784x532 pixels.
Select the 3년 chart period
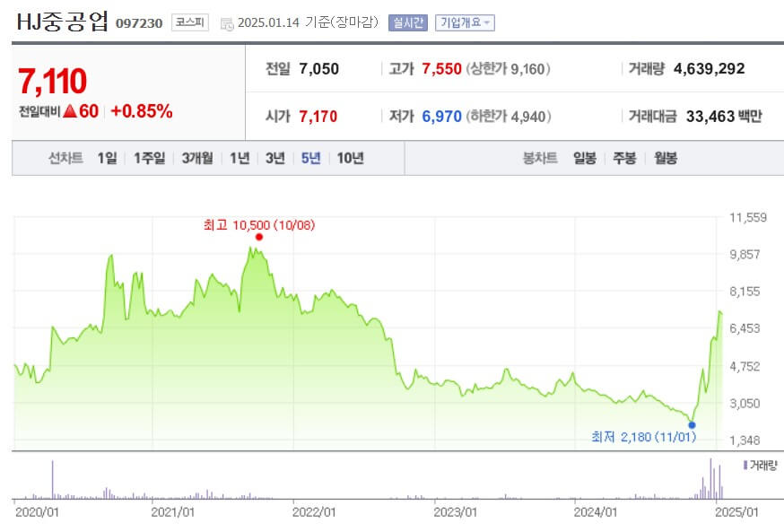(x=274, y=158)
